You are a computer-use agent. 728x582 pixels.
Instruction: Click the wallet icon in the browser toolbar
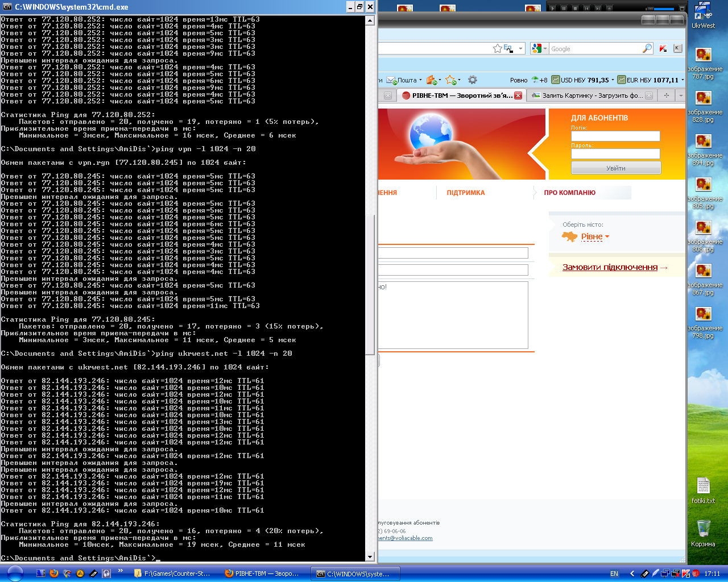point(431,80)
